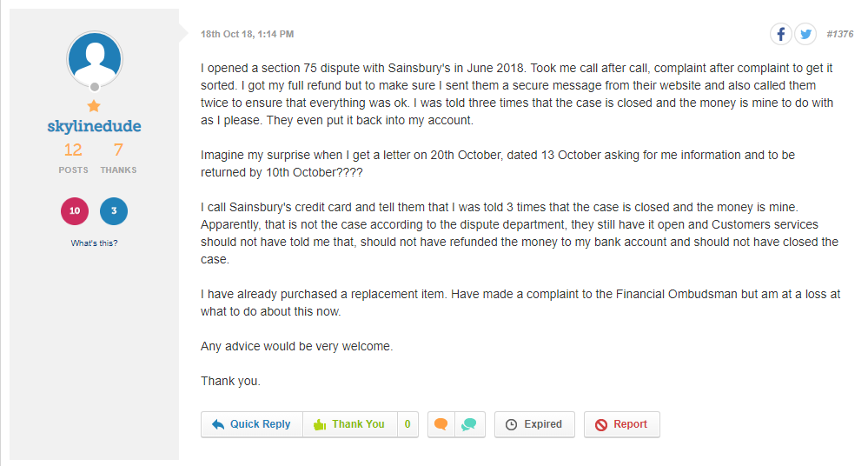The image size is (868, 466).
Task: Click the post timestamp 18th Oct 18
Action: 247,34
